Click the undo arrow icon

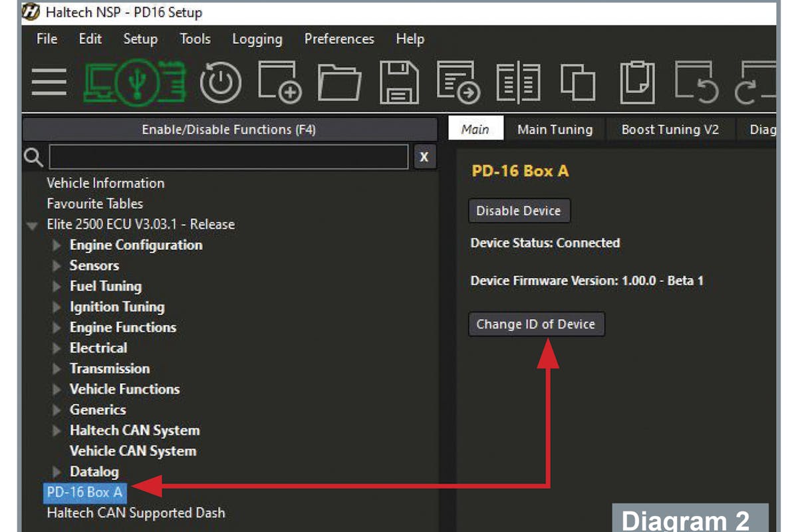(x=696, y=84)
